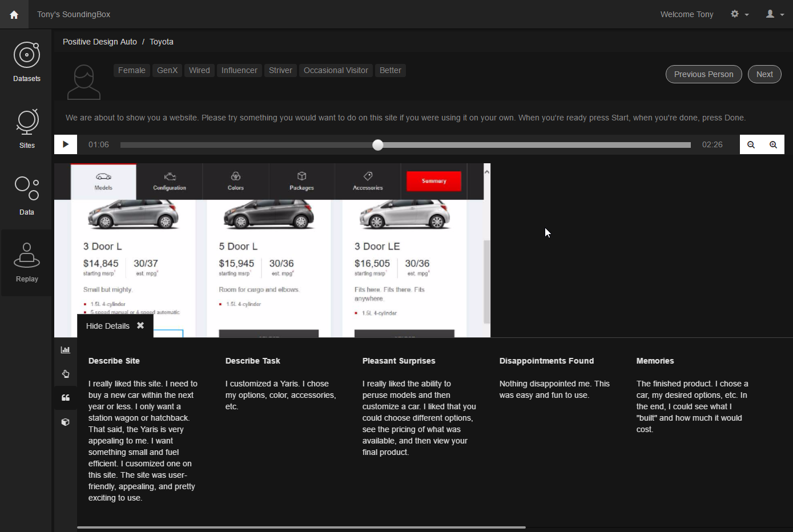
Task: Select the Better tag
Action: 391,70
